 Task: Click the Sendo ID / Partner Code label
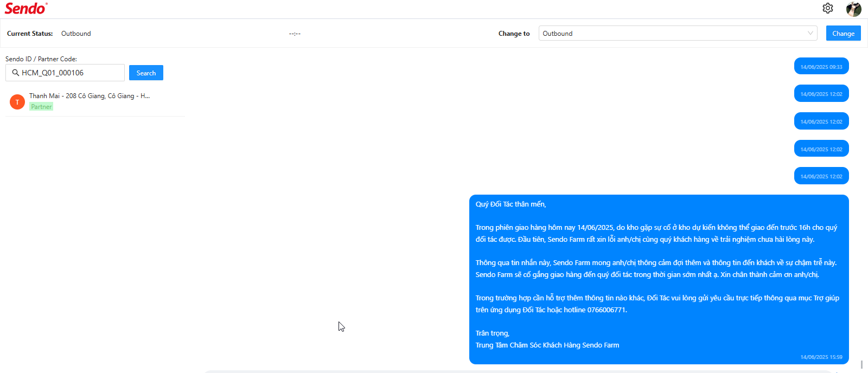(41, 59)
